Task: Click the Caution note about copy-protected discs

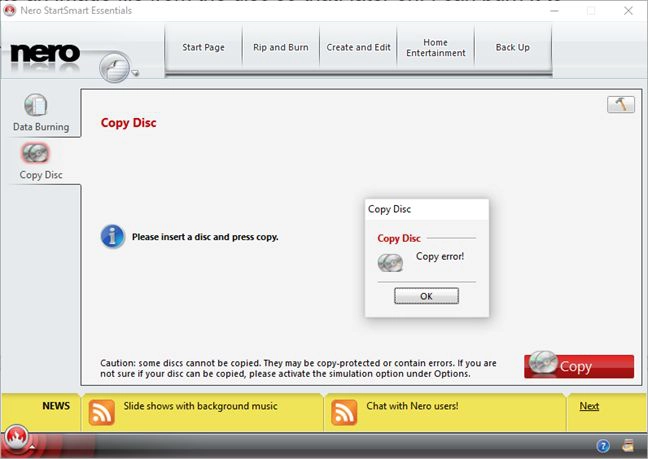Action: pos(298,369)
